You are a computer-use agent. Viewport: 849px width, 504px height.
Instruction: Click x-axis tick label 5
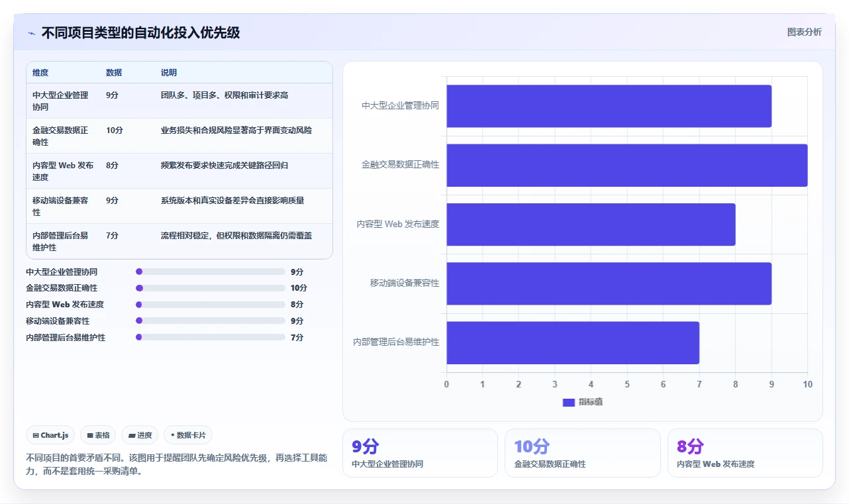point(627,385)
